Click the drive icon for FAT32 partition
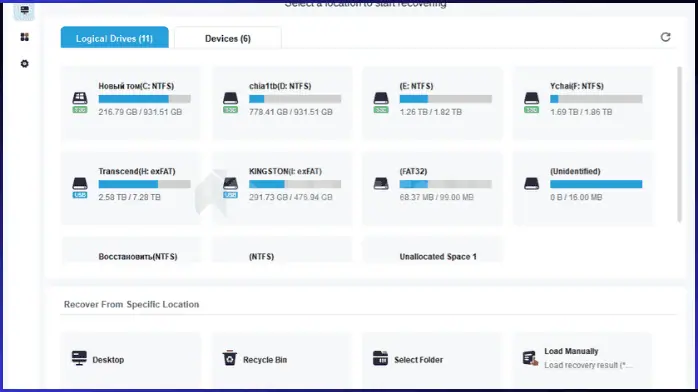Viewport: 698px width, 392px height. [381, 183]
